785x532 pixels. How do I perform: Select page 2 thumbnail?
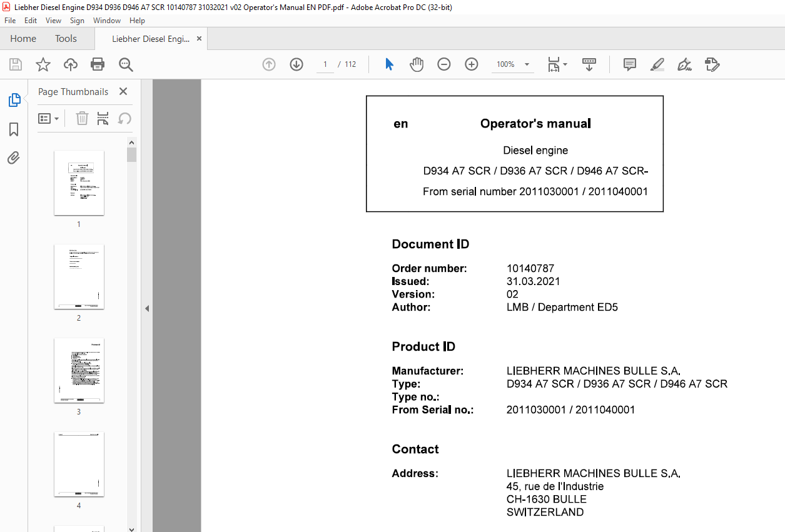79,276
